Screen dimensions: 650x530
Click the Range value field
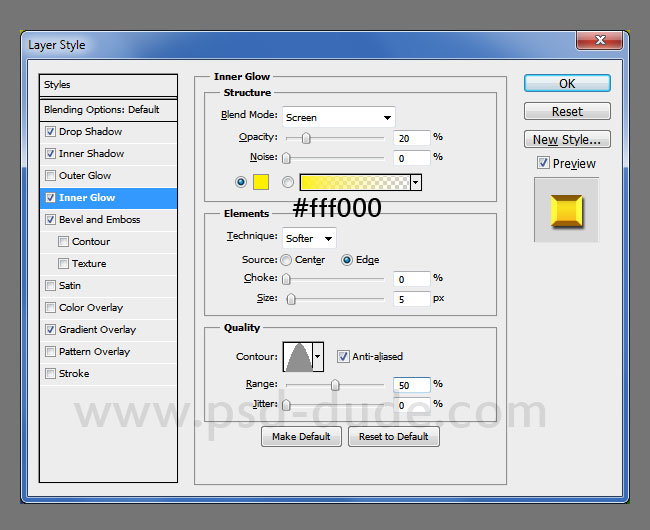pyautogui.click(x=412, y=385)
